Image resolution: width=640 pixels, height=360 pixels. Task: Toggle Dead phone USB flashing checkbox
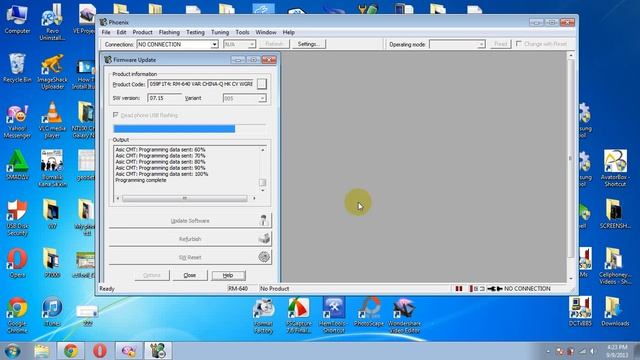116,115
